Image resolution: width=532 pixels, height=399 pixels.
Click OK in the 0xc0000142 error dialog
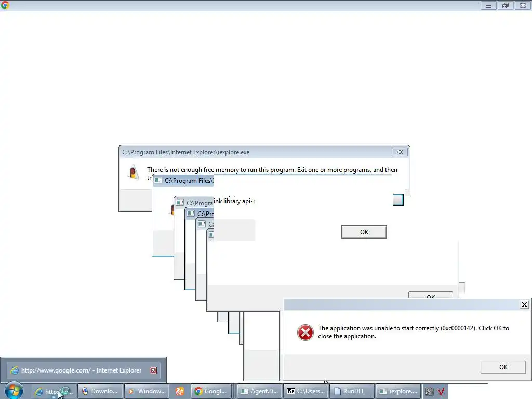(503, 367)
